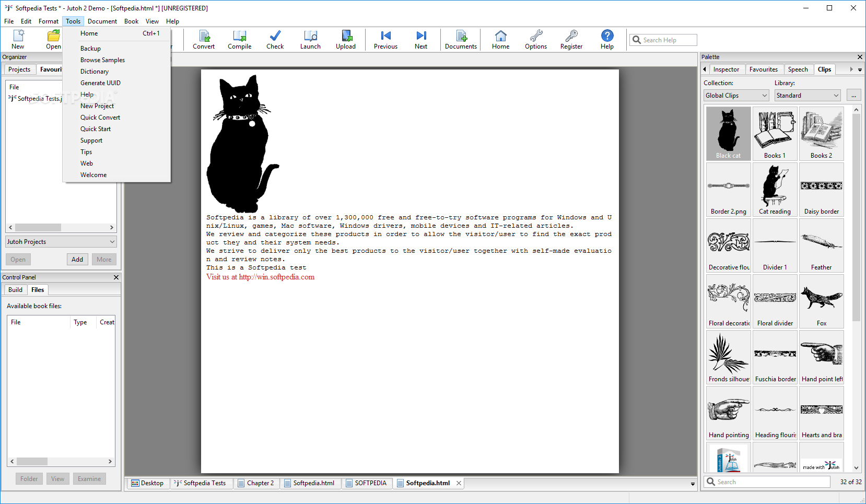Open Help with the question mark icon
The height and width of the screenshot is (504, 866).
607,40
